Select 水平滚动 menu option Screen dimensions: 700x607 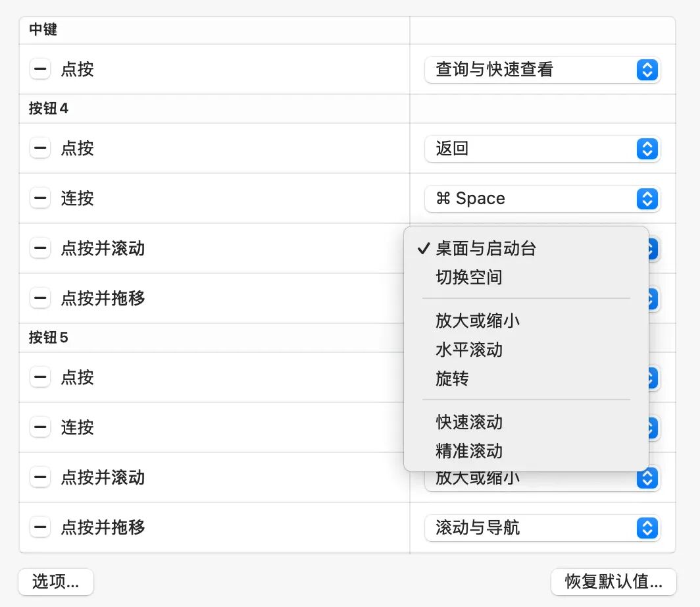[x=526, y=350]
